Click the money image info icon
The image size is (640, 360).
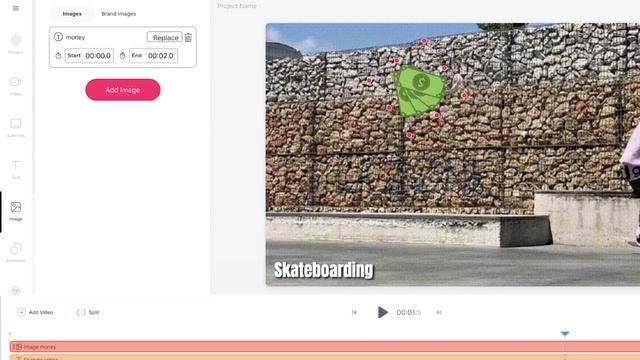coord(58,37)
